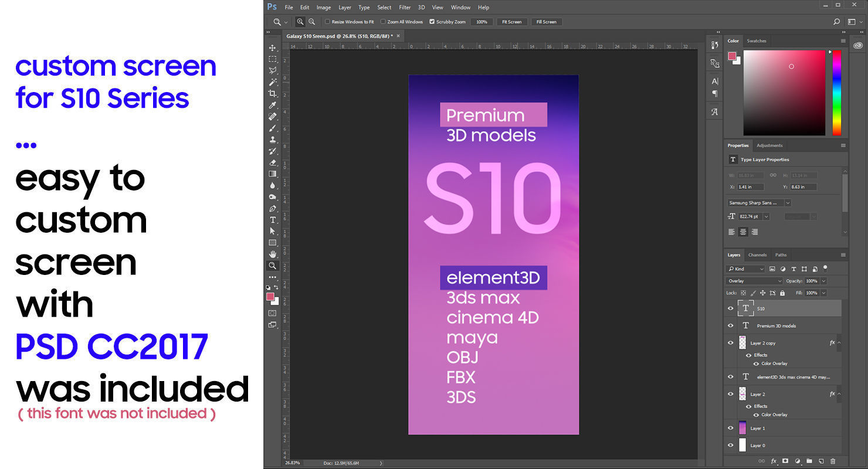The image size is (868, 469).
Task: Click the delete layer trash icon
Action: [833, 461]
